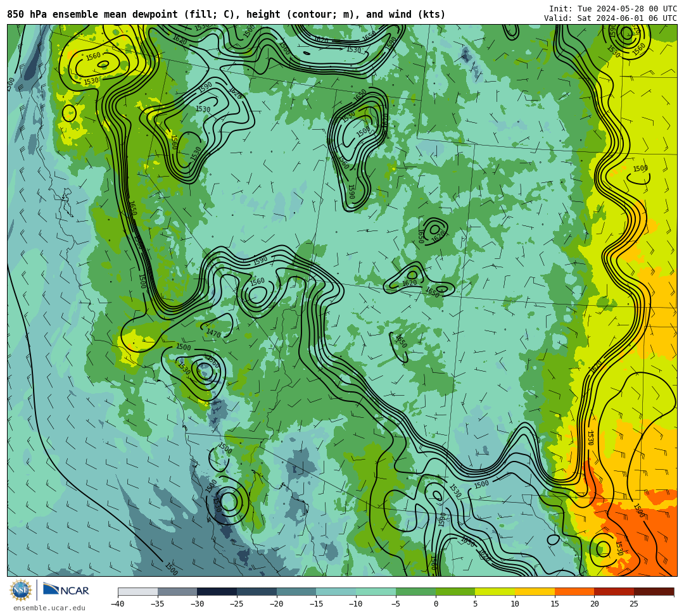
Task: Pick the amber 10 to 15 colorbar swatch
Action: [535, 591]
